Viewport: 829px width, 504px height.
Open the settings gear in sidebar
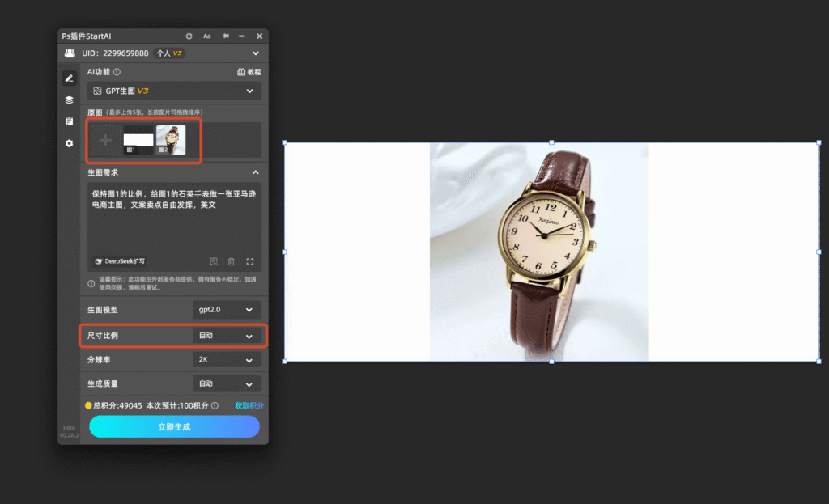pos(70,143)
